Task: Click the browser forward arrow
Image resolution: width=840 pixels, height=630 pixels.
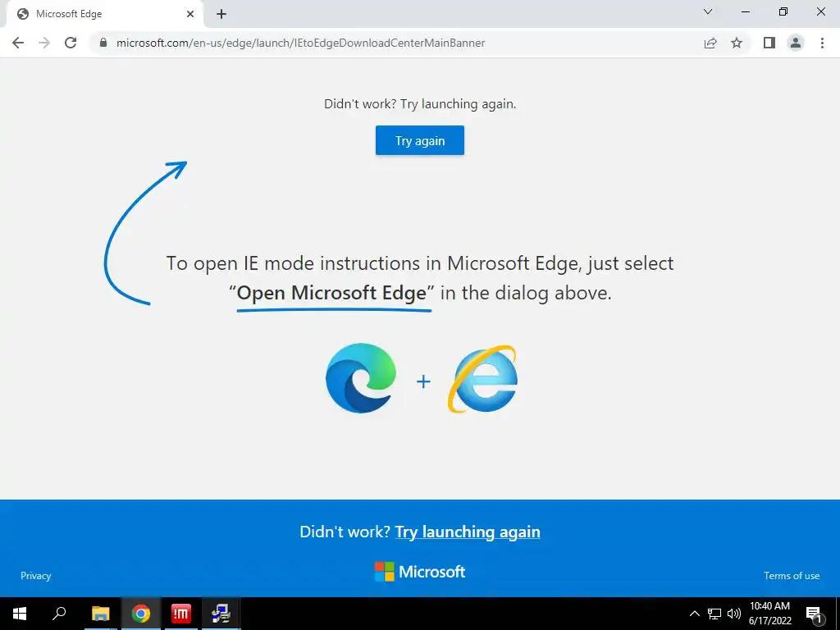Action: 44,43
